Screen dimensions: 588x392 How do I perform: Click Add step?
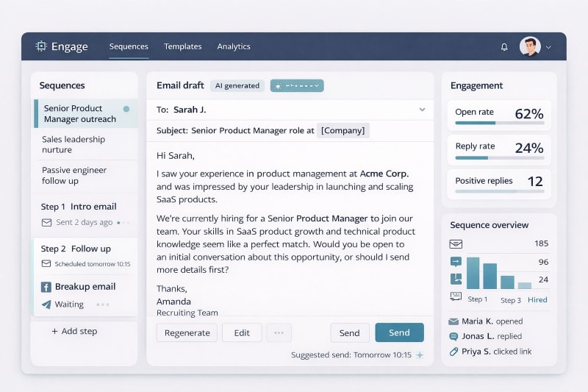click(x=75, y=331)
